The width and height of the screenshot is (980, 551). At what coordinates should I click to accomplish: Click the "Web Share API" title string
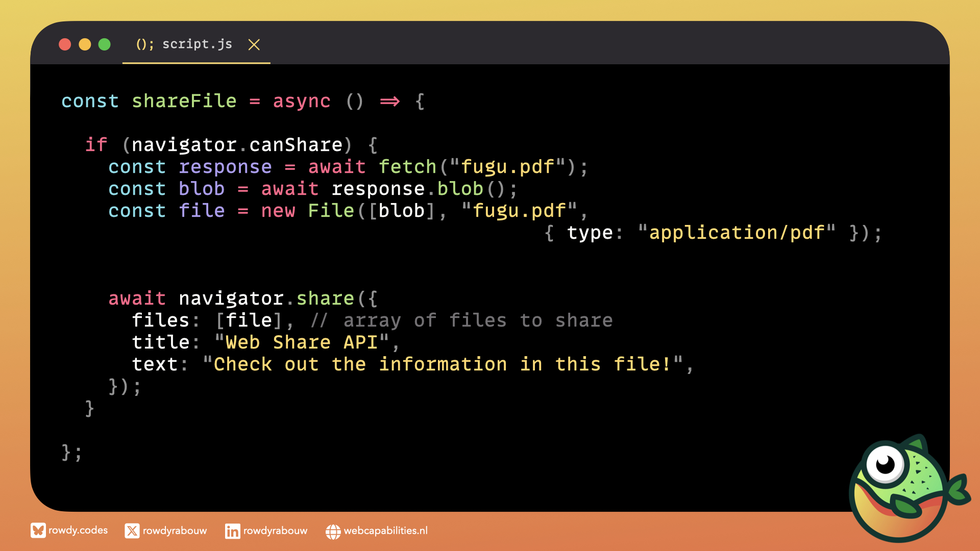click(301, 342)
